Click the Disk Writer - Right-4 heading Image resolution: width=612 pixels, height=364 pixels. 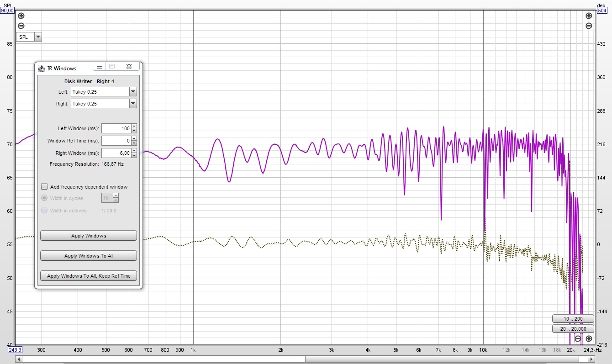pos(89,81)
